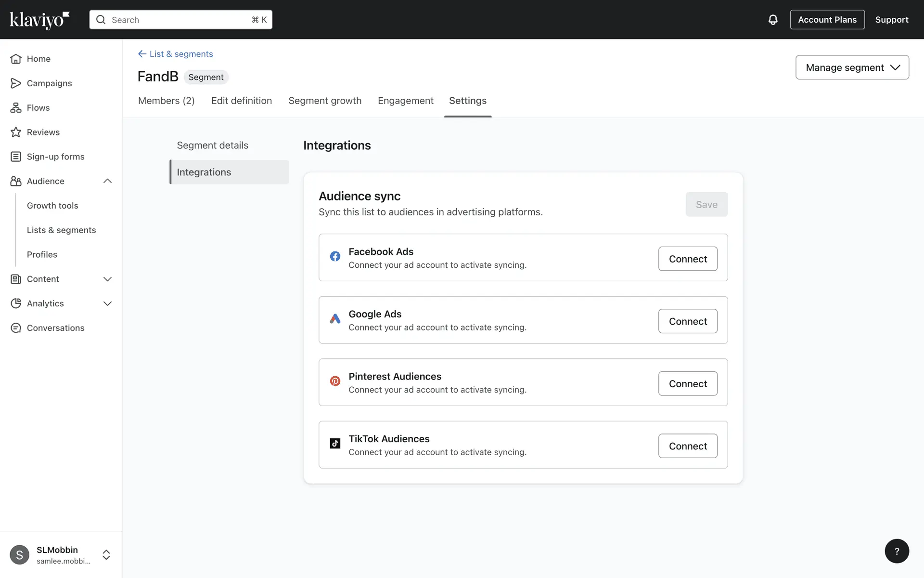This screenshot has height=578, width=924.
Task: Expand the Analytics sidebar section
Action: tap(107, 303)
